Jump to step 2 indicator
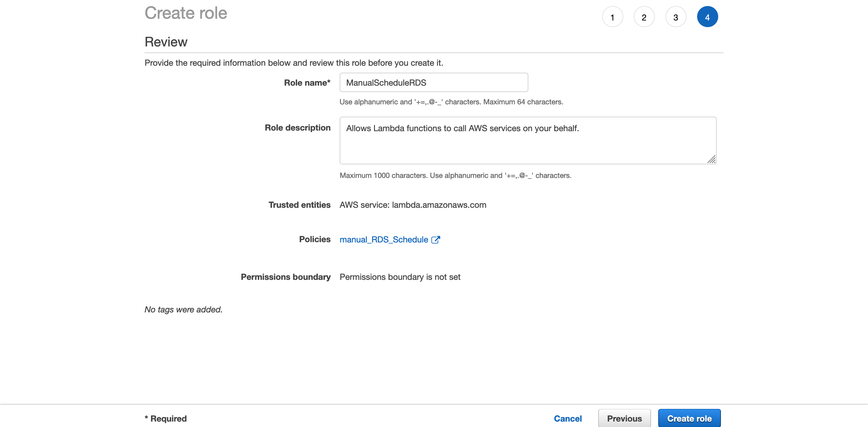 tap(644, 17)
